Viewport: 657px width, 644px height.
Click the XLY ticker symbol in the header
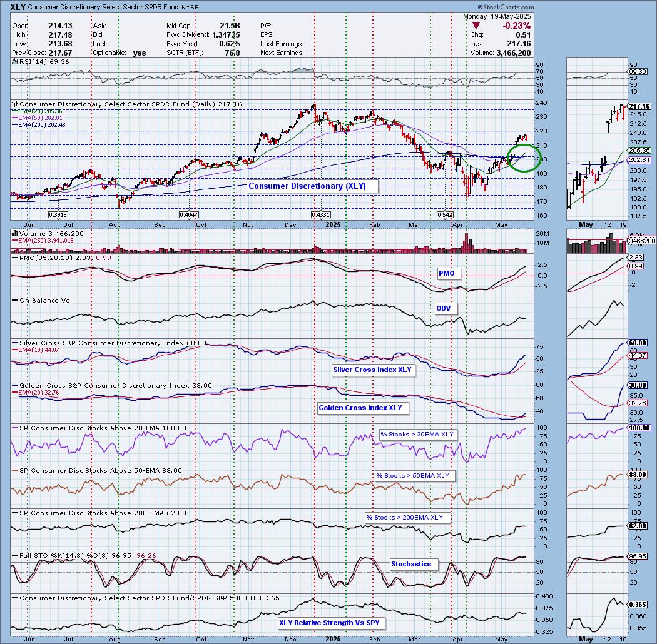click(18, 7)
